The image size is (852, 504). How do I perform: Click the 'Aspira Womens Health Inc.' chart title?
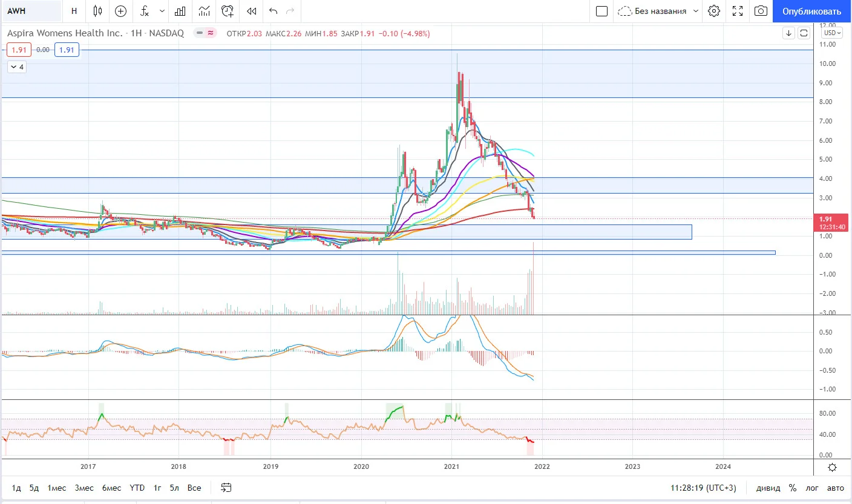click(65, 33)
